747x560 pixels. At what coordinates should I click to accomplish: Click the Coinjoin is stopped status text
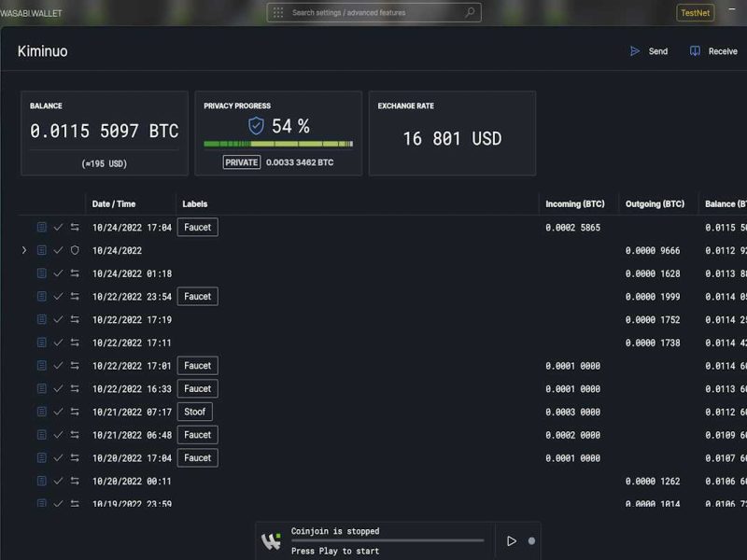pos(335,531)
